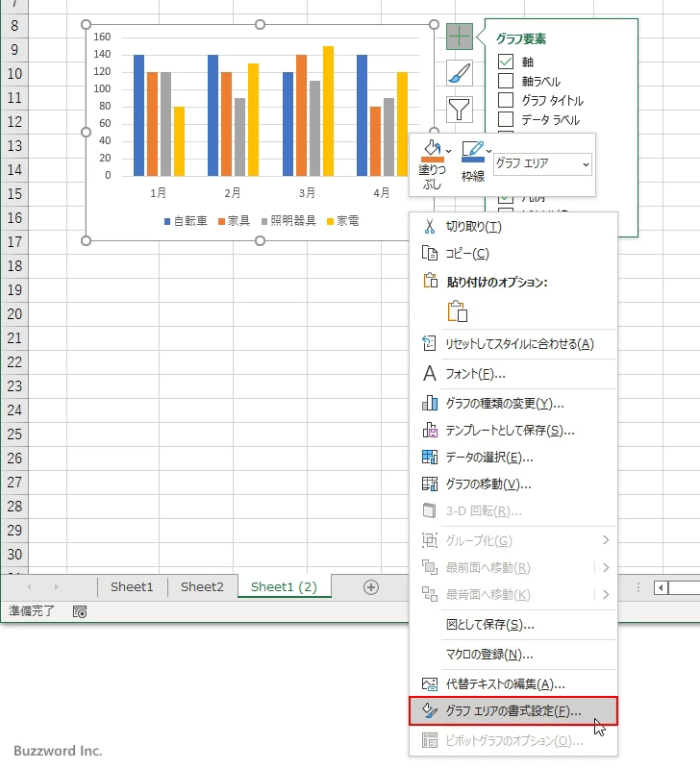Click the letter A font icon

point(430,373)
